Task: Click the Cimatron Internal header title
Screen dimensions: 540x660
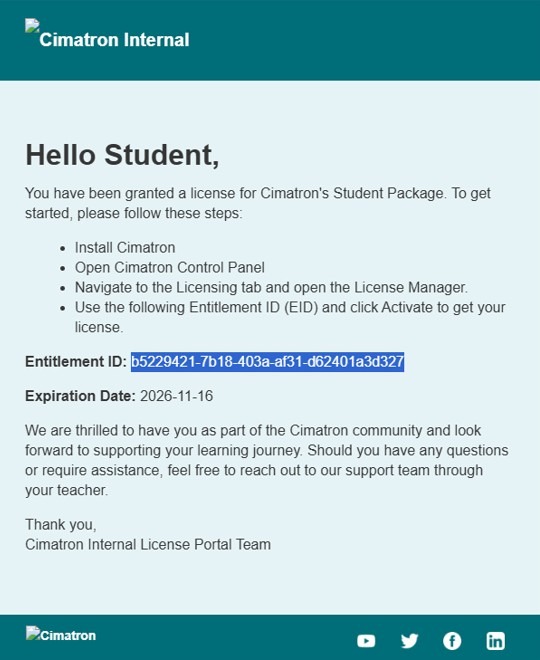Action: point(114,40)
